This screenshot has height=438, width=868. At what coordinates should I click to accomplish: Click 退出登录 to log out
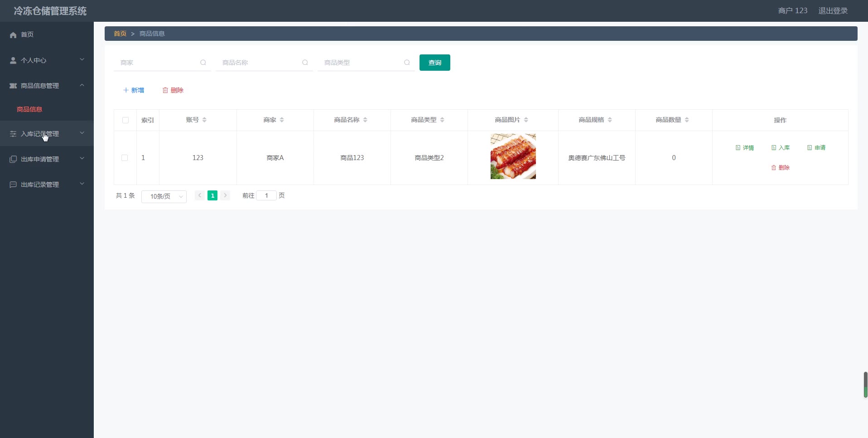[833, 10]
